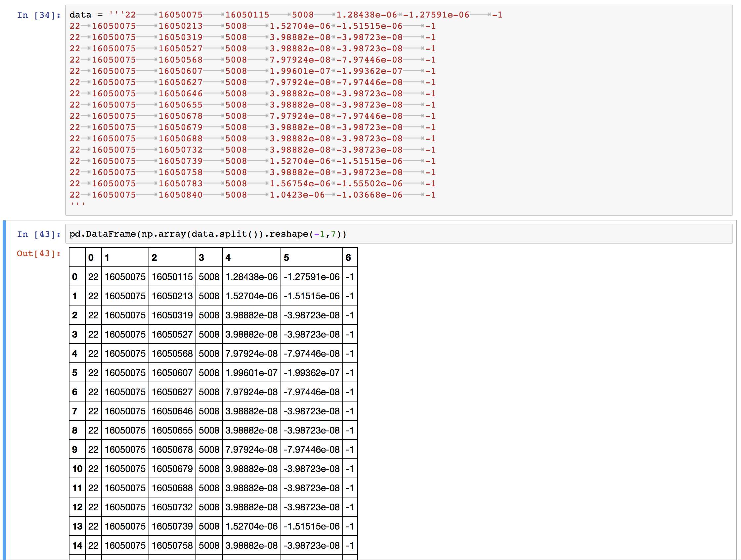Click row index 0 in the DataFrame
Image resolution: width=741 pixels, height=560 pixels.
pyautogui.click(x=75, y=276)
